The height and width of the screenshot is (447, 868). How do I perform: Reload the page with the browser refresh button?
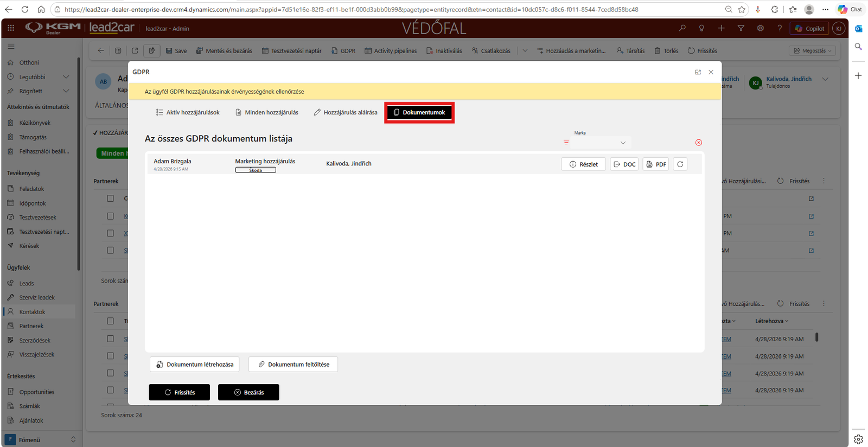pos(25,9)
